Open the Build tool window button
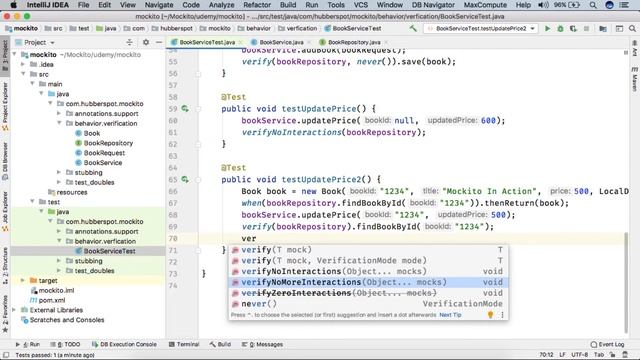 click(x=221, y=344)
